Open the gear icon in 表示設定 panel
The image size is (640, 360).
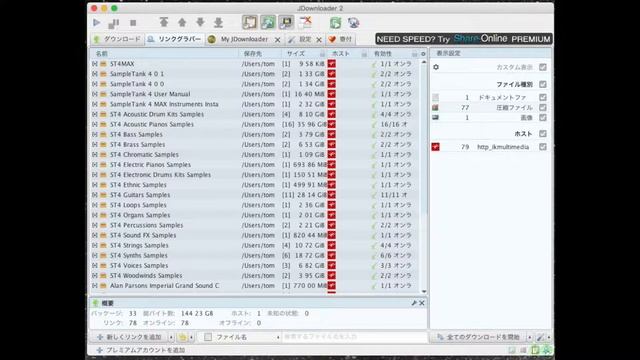(436, 67)
